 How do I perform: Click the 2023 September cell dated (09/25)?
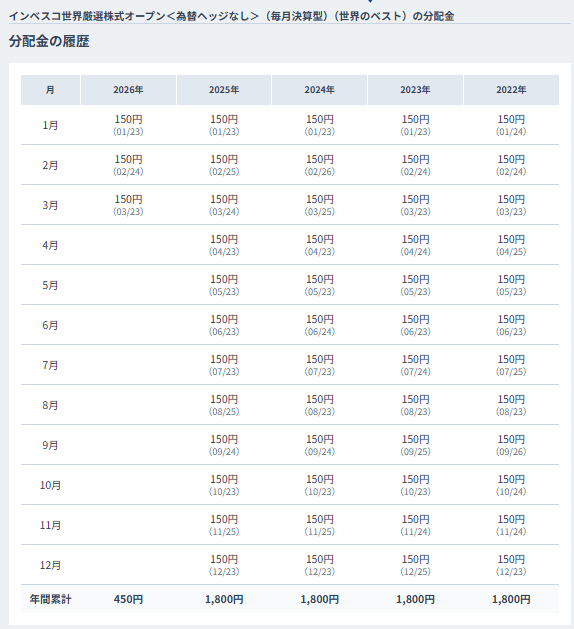point(415,445)
